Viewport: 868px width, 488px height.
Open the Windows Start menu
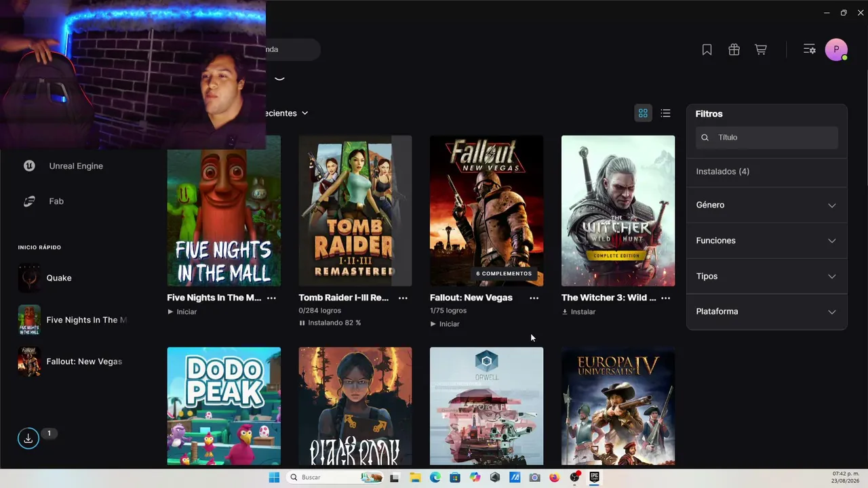click(274, 477)
